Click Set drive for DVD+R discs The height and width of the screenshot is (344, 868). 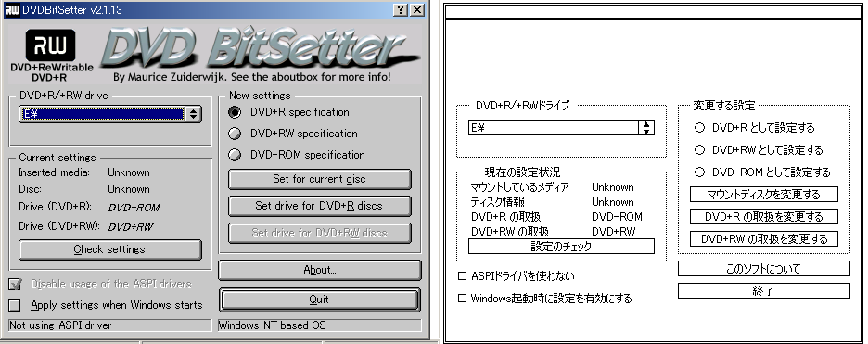[319, 206]
